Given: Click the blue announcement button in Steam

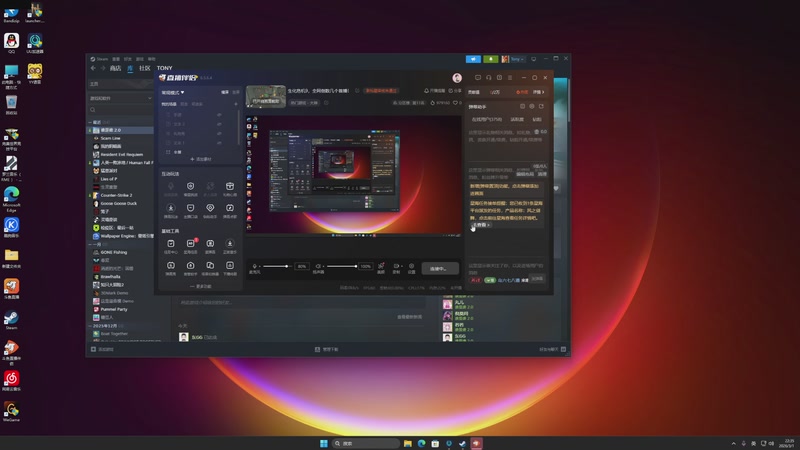Looking at the screenshot, I should (473, 59).
